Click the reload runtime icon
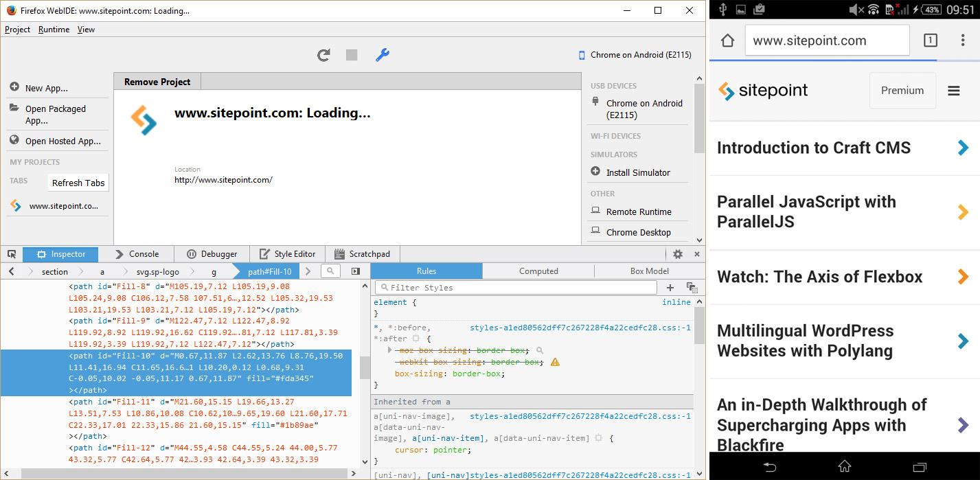 click(323, 55)
